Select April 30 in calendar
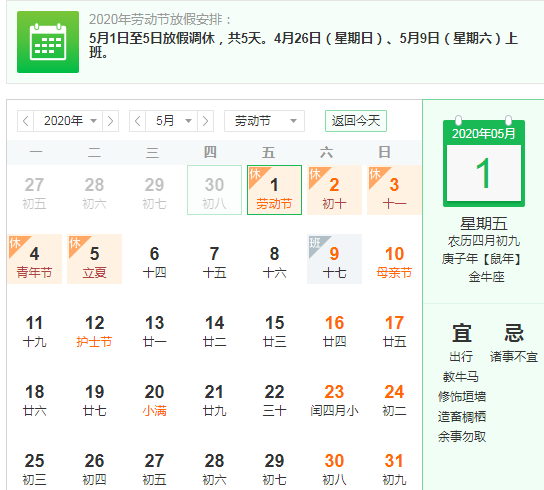The image size is (544, 490). 214,190
